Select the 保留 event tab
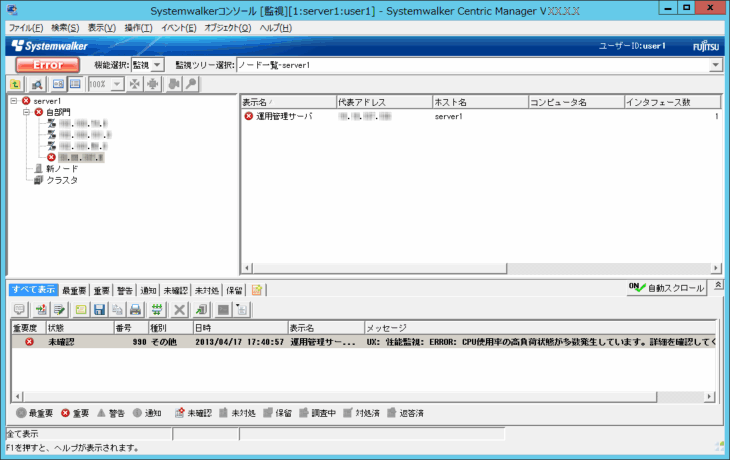This screenshot has width=730, height=460. [x=234, y=291]
